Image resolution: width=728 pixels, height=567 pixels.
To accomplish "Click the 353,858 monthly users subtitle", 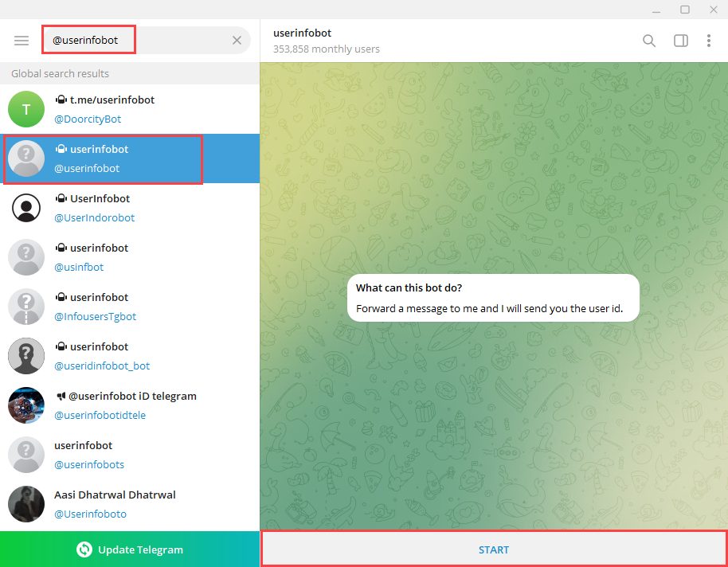I will pos(327,49).
